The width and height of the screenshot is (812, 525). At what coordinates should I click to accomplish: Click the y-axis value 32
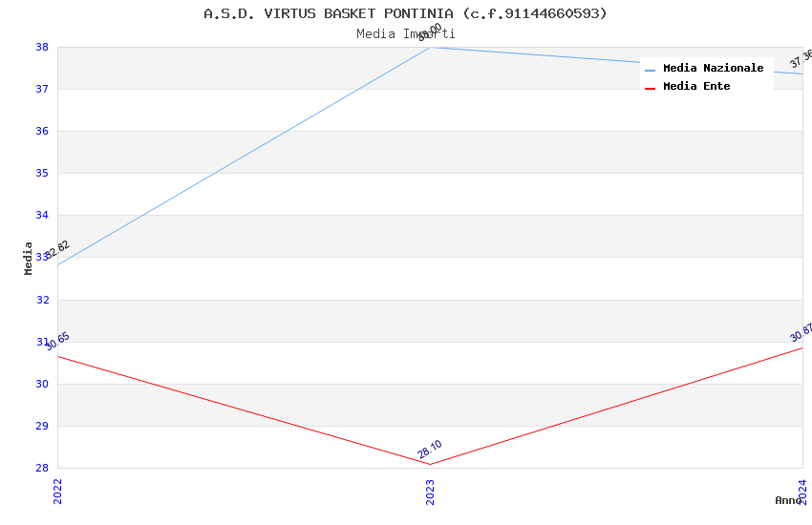[42, 300]
